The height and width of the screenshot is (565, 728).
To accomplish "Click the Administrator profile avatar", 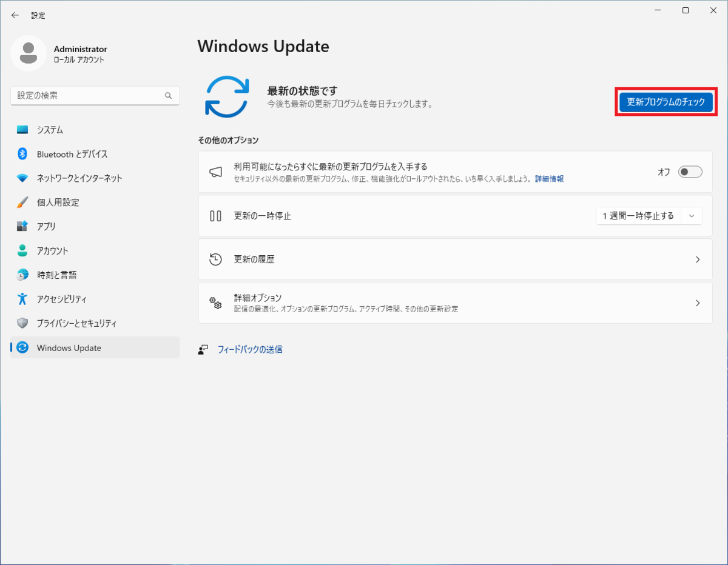I will tap(28, 53).
